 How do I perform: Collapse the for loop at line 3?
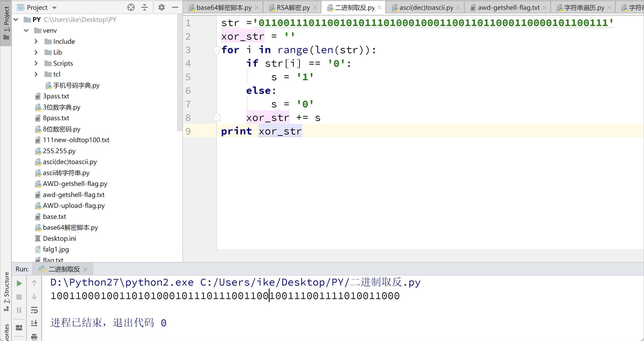click(x=216, y=50)
